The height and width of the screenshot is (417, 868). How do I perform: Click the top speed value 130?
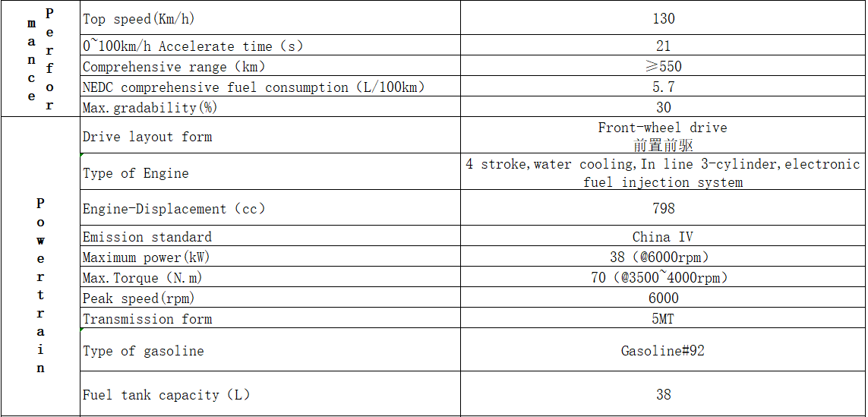[x=664, y=17]
